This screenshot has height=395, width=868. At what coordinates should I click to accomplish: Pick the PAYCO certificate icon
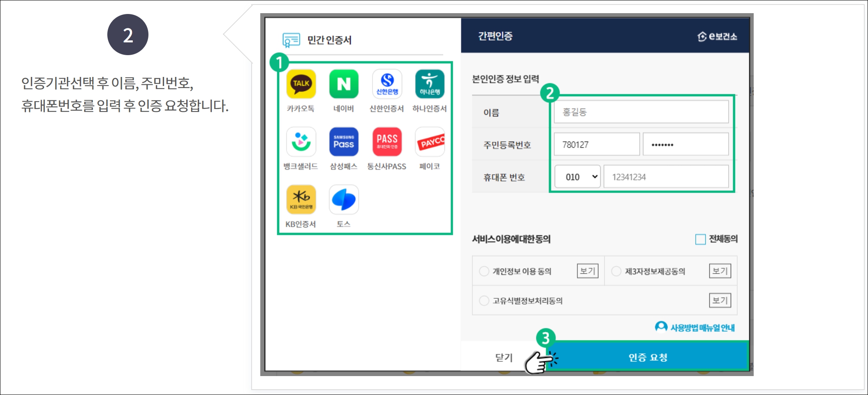430,142
